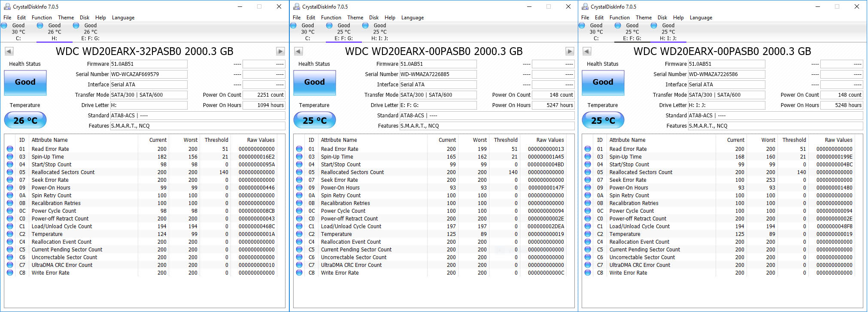Click 25 °C temperature button in right window

[x=603, y=120]
